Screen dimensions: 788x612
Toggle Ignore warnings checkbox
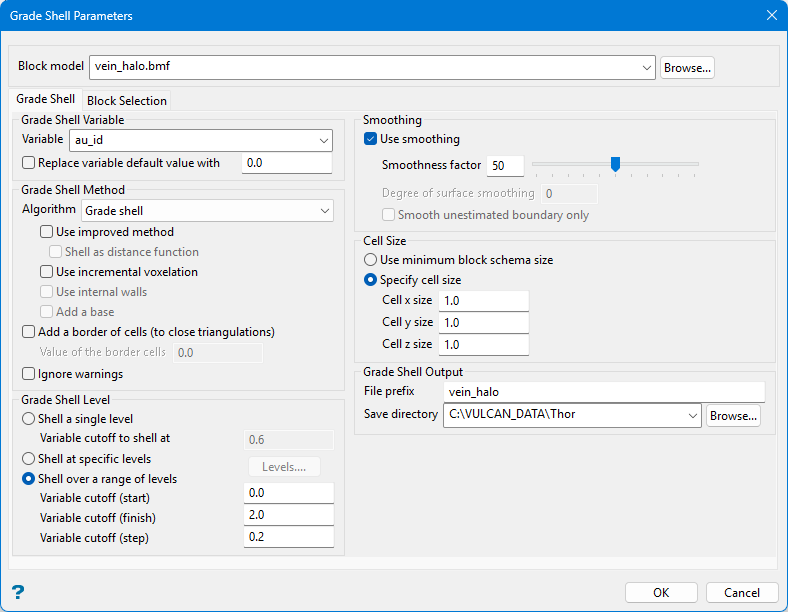tap(29, 374)
